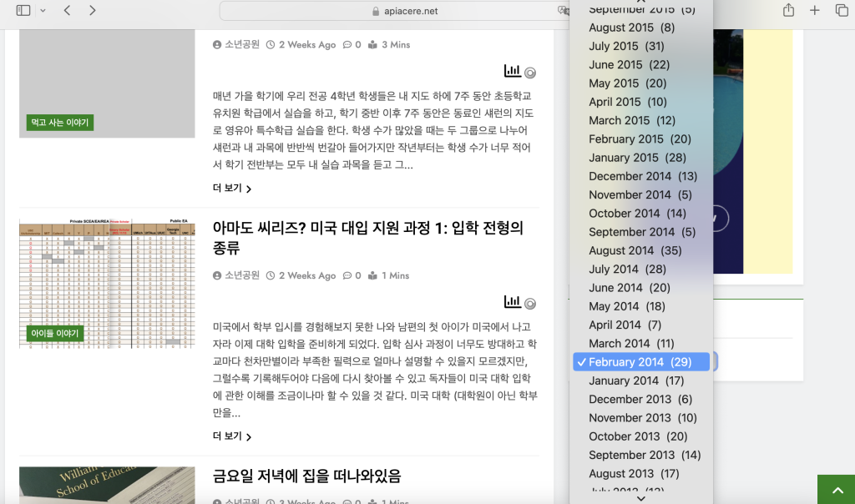Open the Share menu in the toolbar

pyautogui.click(x=788, y=10)
